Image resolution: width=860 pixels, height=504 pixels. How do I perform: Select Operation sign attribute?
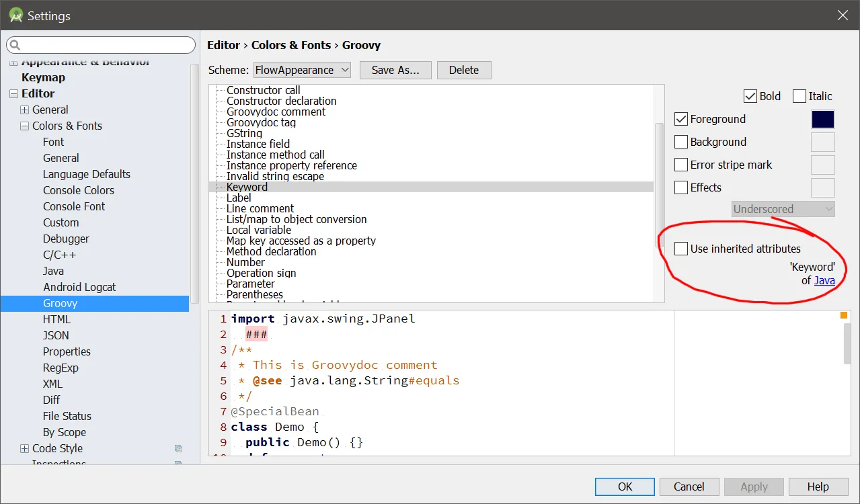tap(262, 273)
